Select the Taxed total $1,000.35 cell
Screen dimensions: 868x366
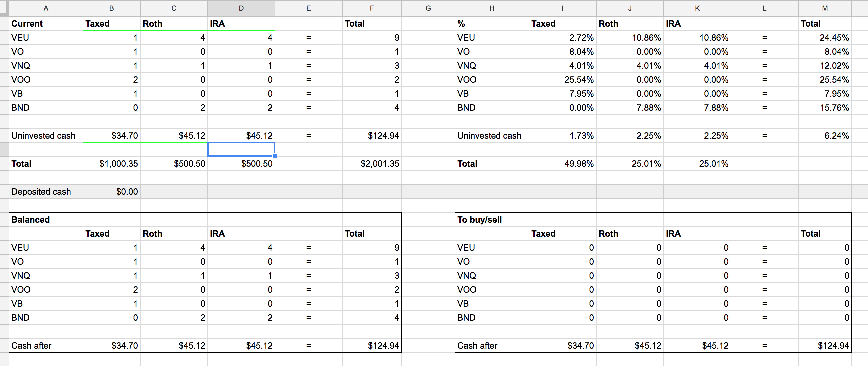click(x=112, y=163)
